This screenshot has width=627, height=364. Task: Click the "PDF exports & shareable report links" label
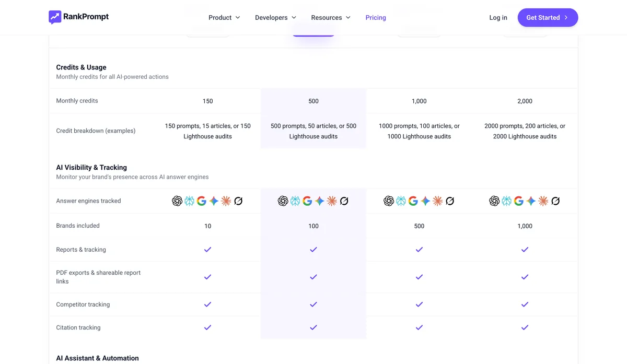pyautogui.click(x=98, y=277)
